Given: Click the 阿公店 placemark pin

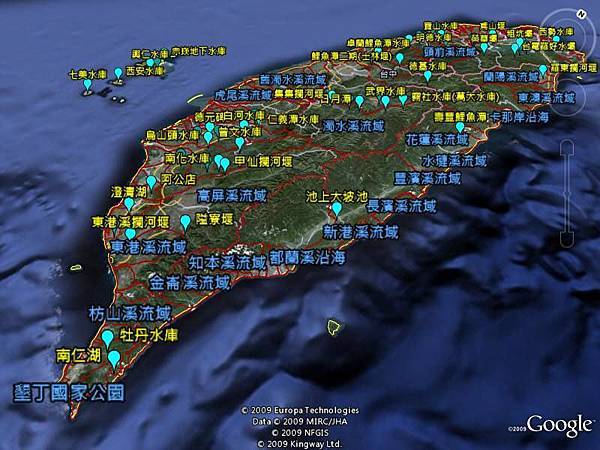Looking at the screenshot, I should pyautogui.click(x=152, y=182).
